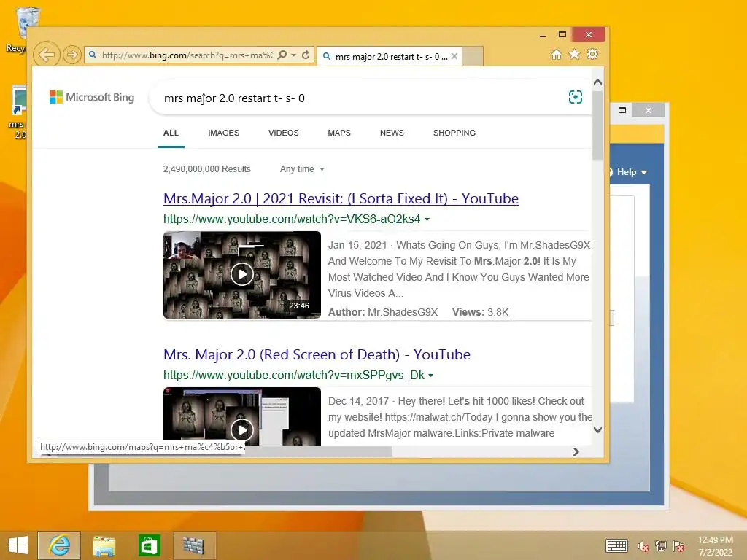Click the vertical scrollbar thumb
This screenshot has width=747, height=560.
(x=598, y=125)
